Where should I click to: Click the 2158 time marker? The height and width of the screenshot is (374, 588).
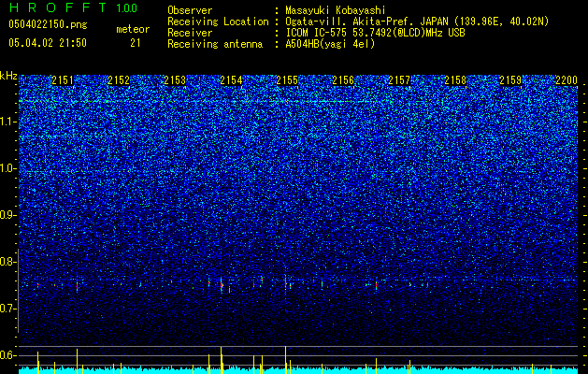pyautogui.click(x=455, y=79)
